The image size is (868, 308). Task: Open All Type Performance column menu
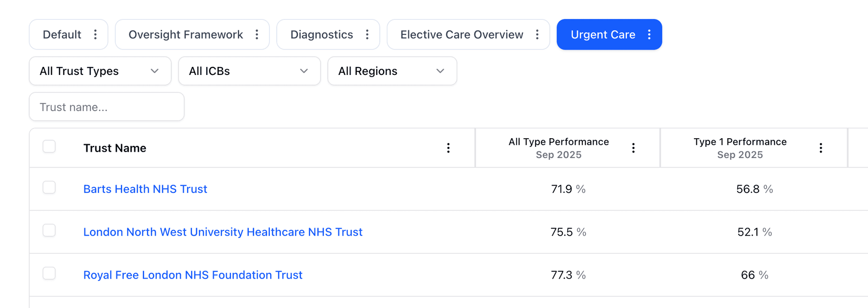pos(633,147)
